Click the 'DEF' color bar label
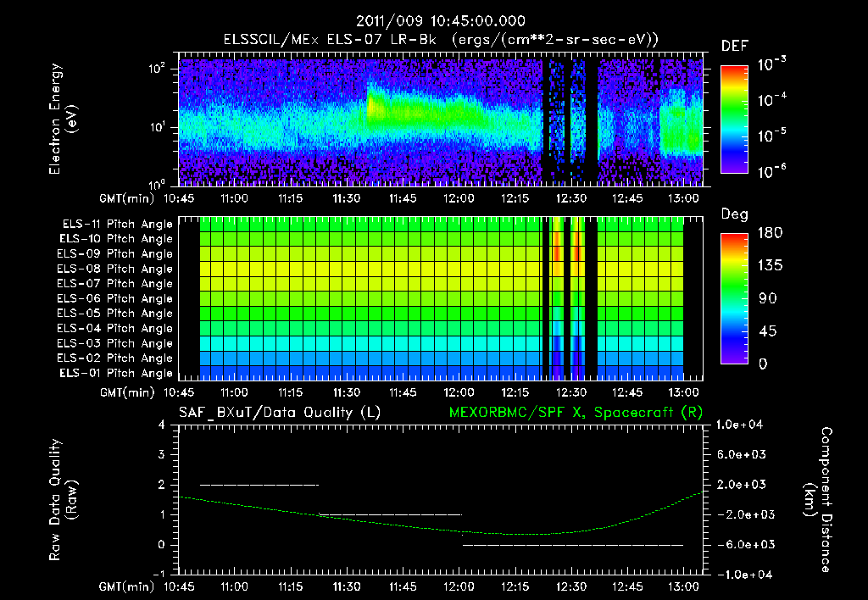This screenshot has width=868, height=600. (x=735, y=46)
